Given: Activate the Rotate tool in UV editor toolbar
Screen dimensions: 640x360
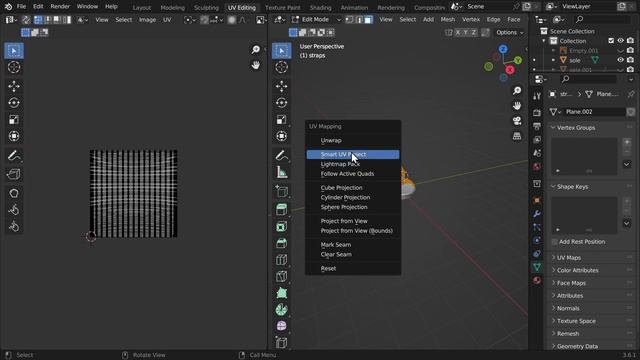Looking at the screenshot, I should (14, 103).
